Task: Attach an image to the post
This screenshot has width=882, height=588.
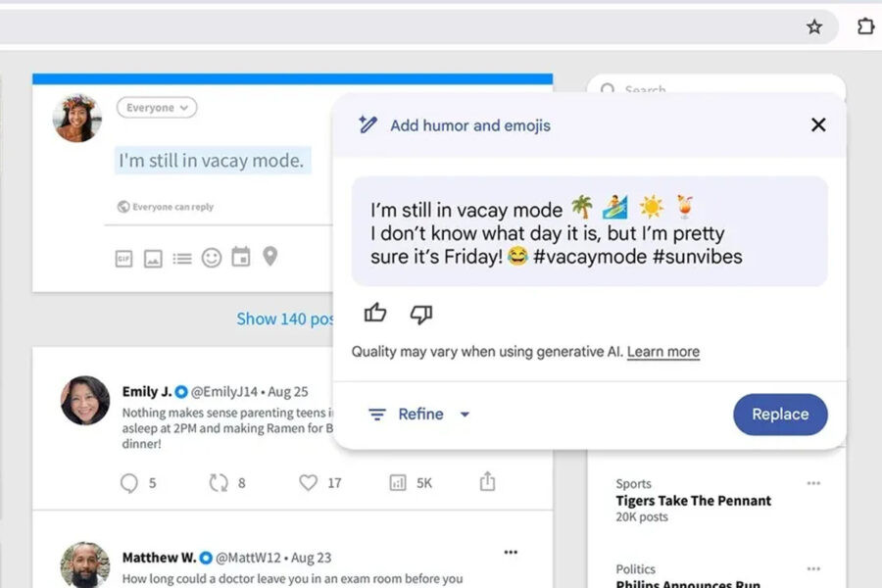Action: point(153,259)
